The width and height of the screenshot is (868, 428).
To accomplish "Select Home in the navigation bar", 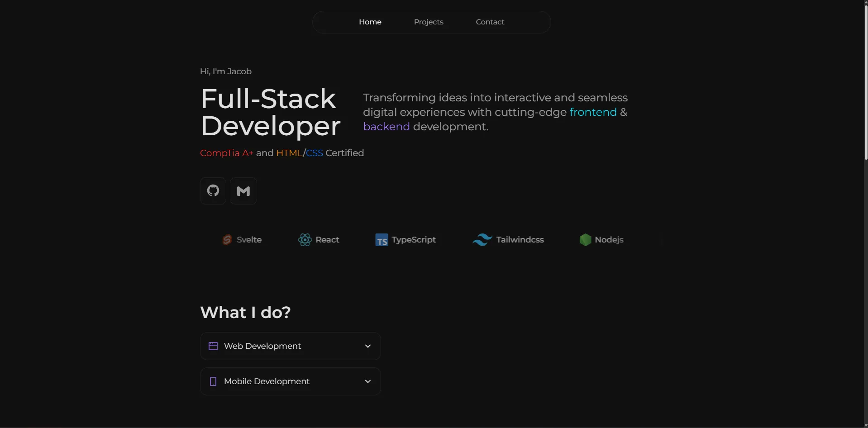I will coord(370,22).
